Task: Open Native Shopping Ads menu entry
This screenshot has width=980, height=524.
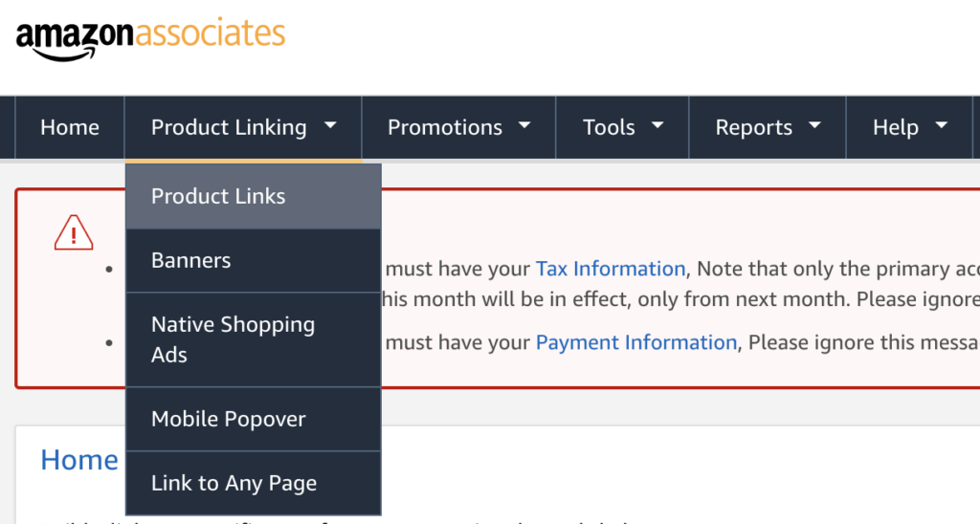Action: pyautogui.click(x=253, y=339)
